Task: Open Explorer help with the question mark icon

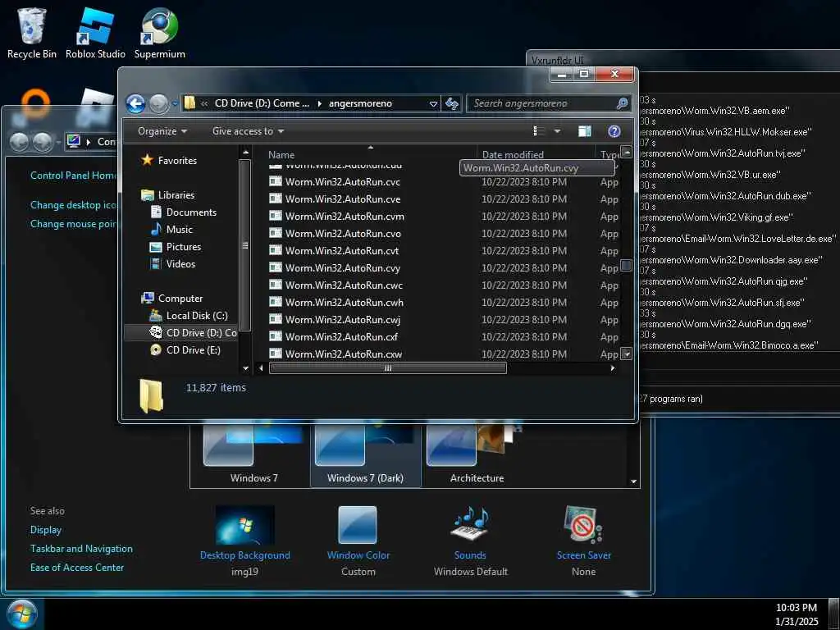Action: (614, 131)
